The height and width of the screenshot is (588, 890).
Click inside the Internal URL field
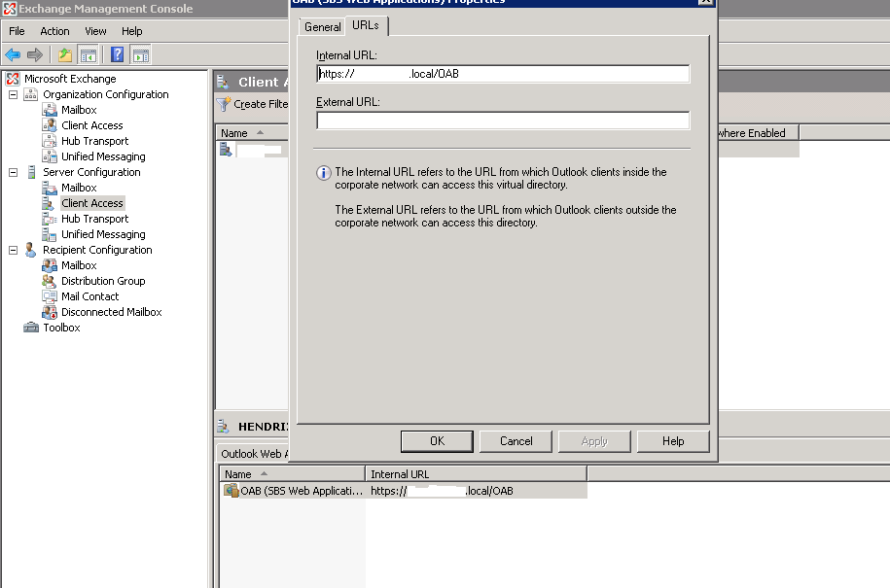point(503,74)
